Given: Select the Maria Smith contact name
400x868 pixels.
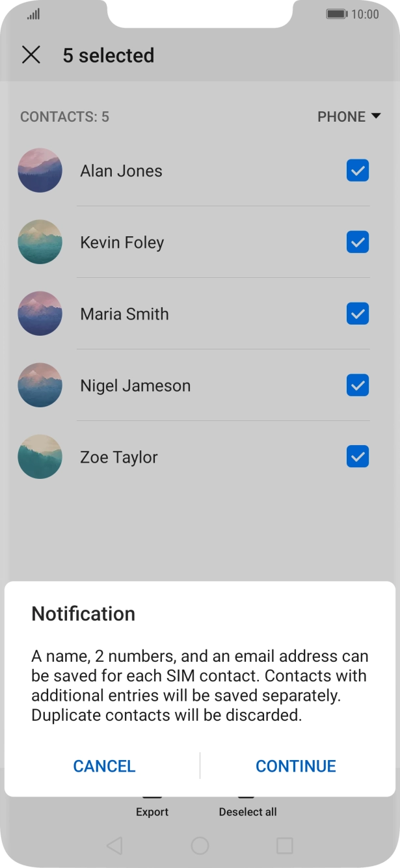Looking at the screenshot, I should click(x=124, y=314).
